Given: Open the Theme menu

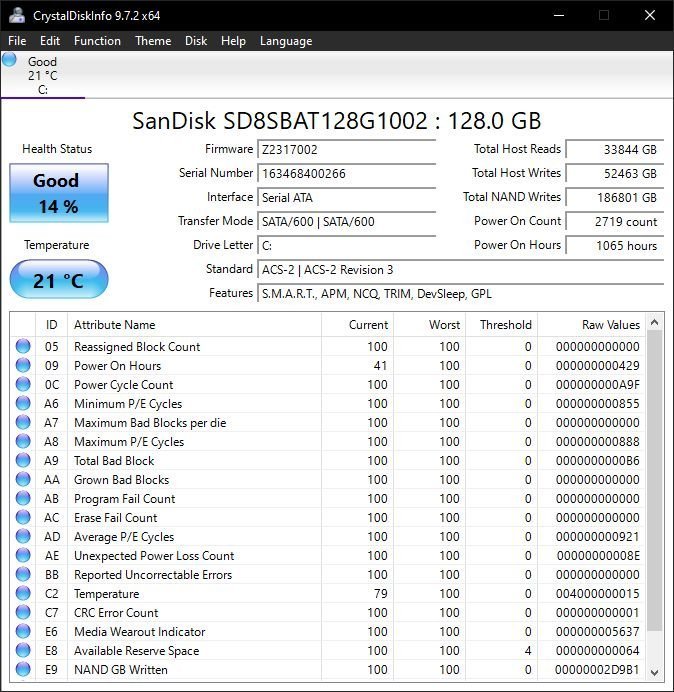Looking at the screenshot, I should coord(153,41).
